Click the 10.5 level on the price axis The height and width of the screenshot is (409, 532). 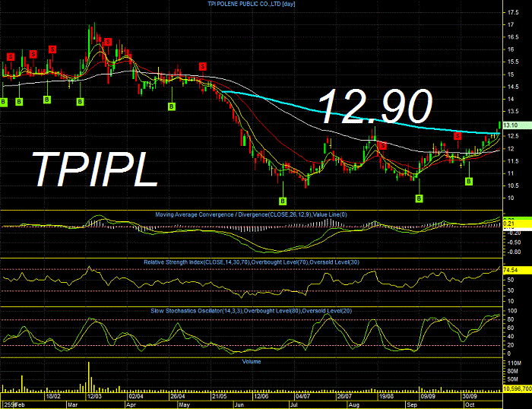[513, 185]
